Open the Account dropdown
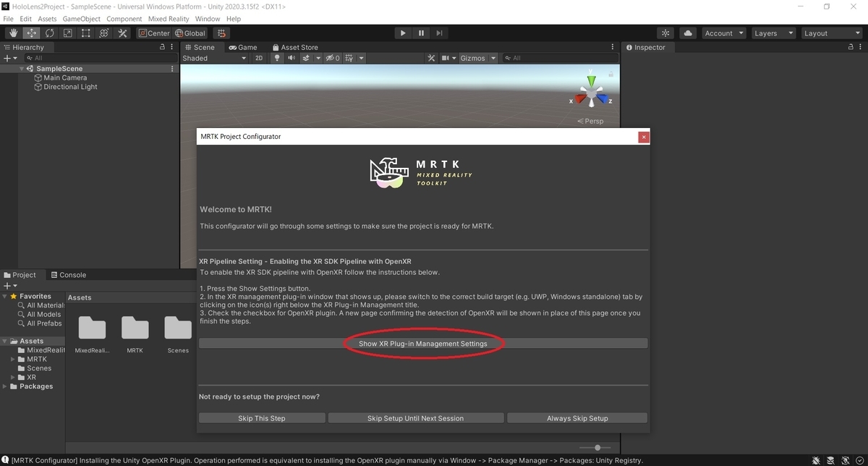 click(x=723, y=33)
